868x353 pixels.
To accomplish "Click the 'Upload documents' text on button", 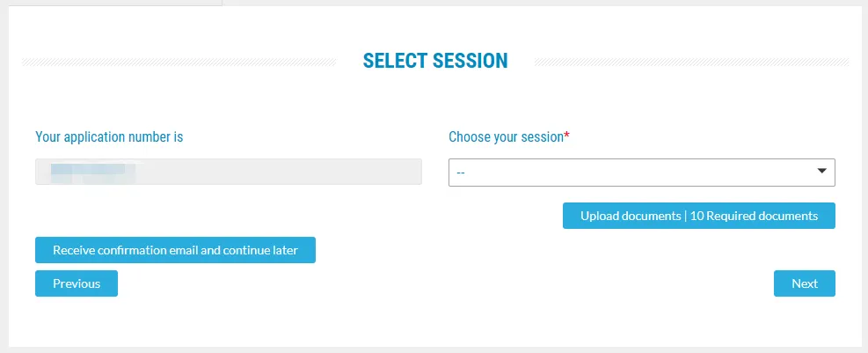I will [x=630, y=216].
